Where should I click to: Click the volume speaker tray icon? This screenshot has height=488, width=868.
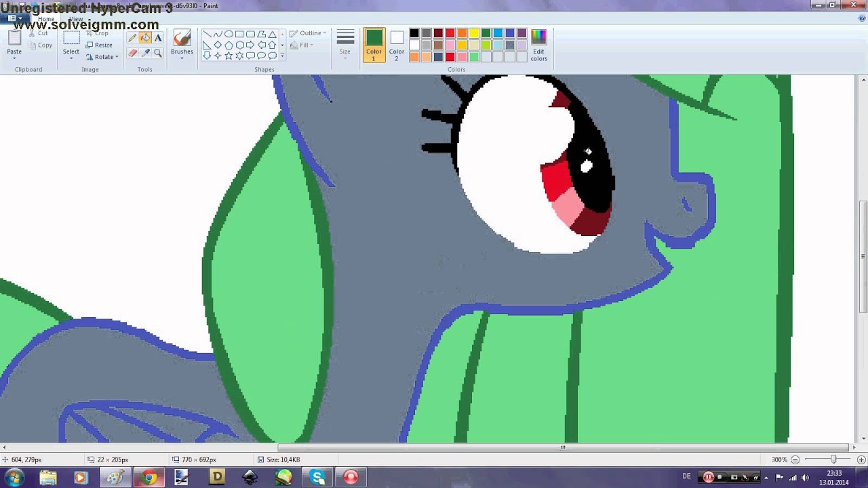(x=806, y=478)
